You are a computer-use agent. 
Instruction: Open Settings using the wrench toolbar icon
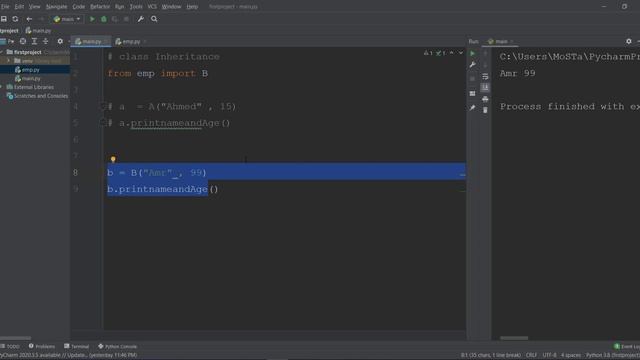[x=140, y=19]
